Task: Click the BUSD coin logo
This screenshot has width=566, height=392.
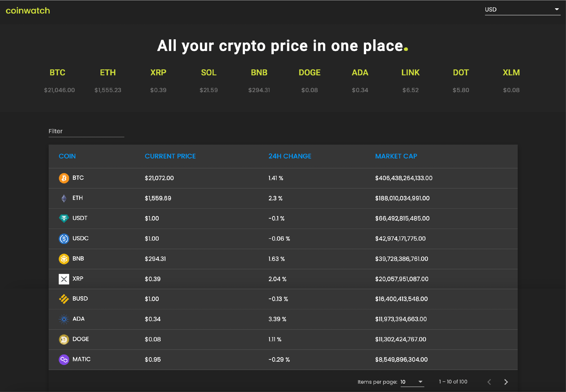Action: coord(64,299)
